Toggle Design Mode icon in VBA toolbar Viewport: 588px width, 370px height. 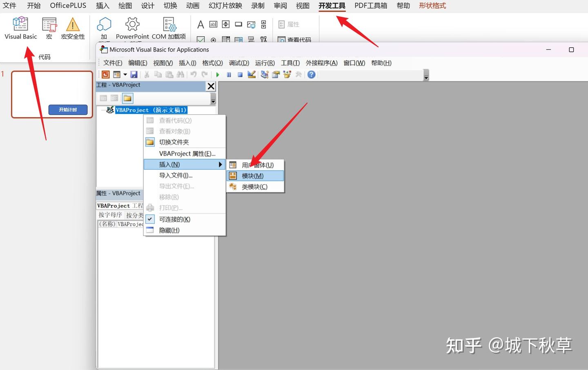252,74
